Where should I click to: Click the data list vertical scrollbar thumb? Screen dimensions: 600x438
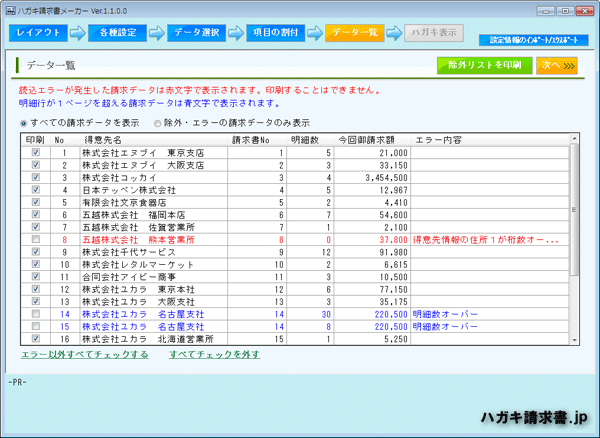(x=574, y=210)
